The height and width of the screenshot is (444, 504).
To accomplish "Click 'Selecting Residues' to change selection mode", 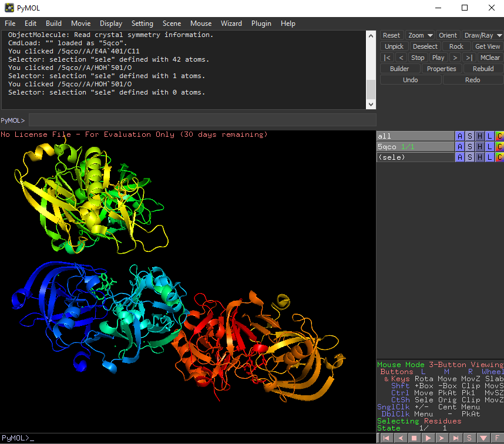I will coord(419,421).
